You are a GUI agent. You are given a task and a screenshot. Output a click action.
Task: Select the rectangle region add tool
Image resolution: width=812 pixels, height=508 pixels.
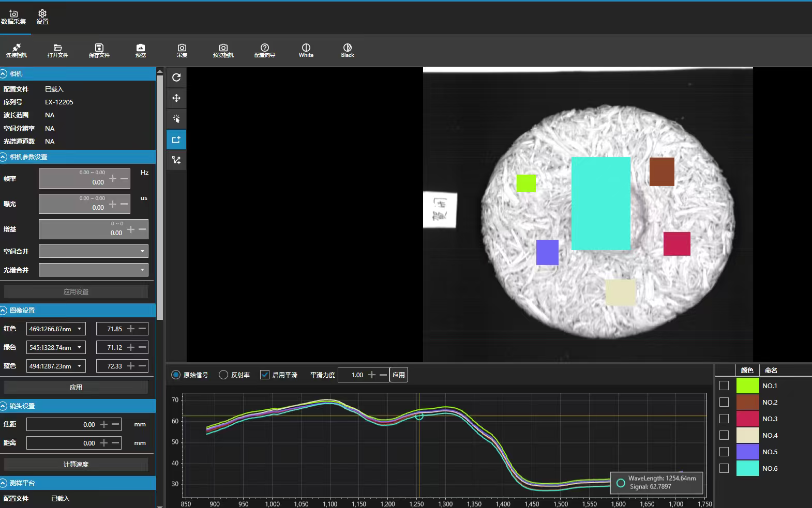point(176,140)
